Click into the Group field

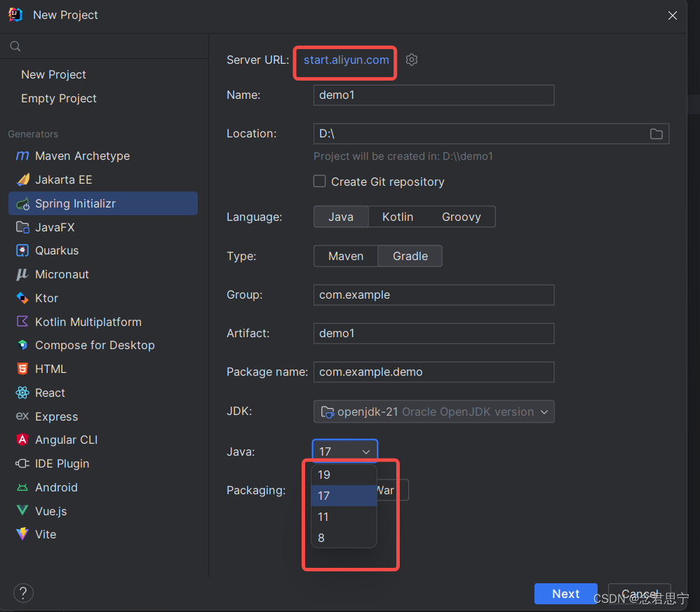click(x=434, y=295)
